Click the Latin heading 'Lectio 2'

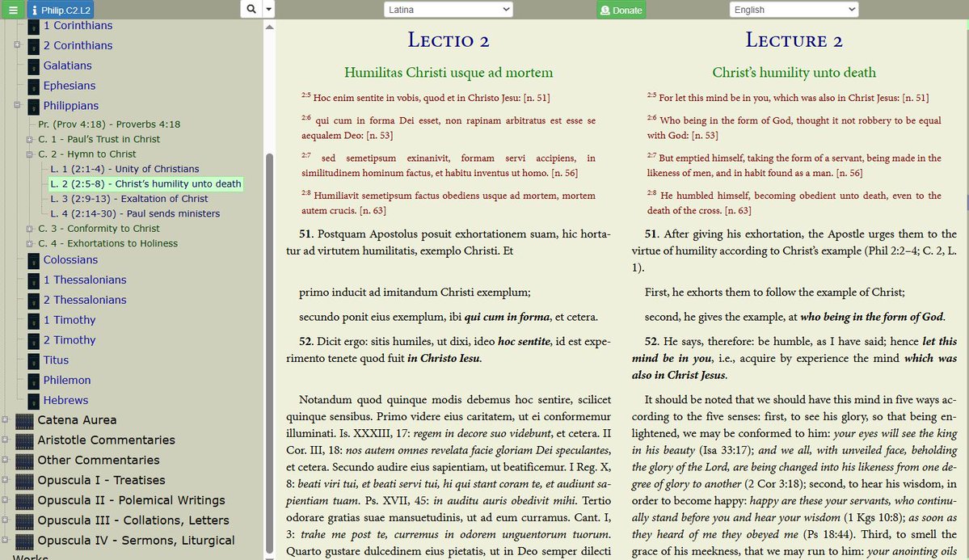tap(448, 40)
